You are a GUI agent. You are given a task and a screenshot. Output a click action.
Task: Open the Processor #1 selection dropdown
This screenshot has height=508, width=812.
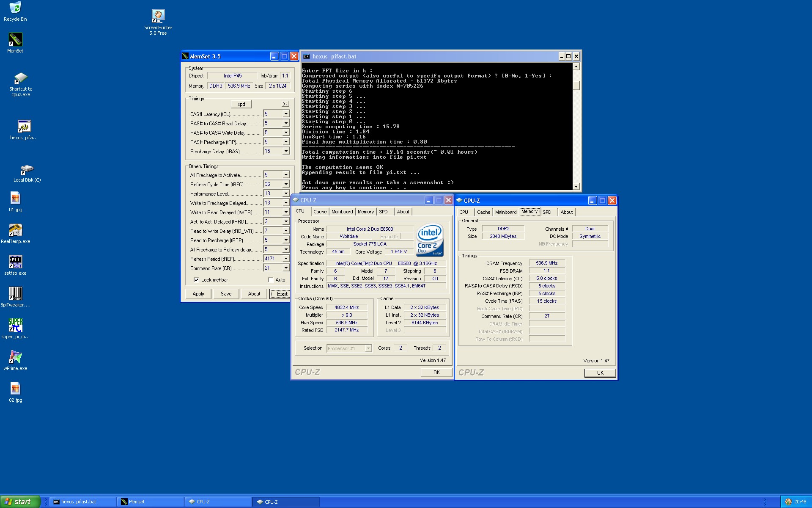[368, 348]
